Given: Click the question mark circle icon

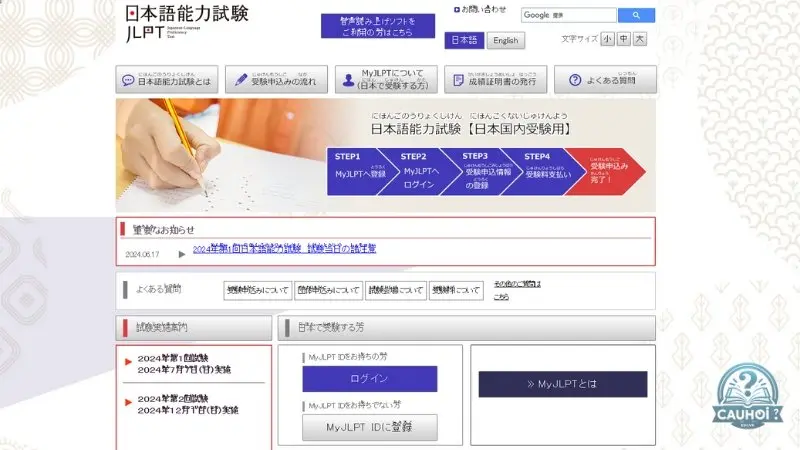Looking at the screenshot, I should pyautogui.click(x=575, y=80).
